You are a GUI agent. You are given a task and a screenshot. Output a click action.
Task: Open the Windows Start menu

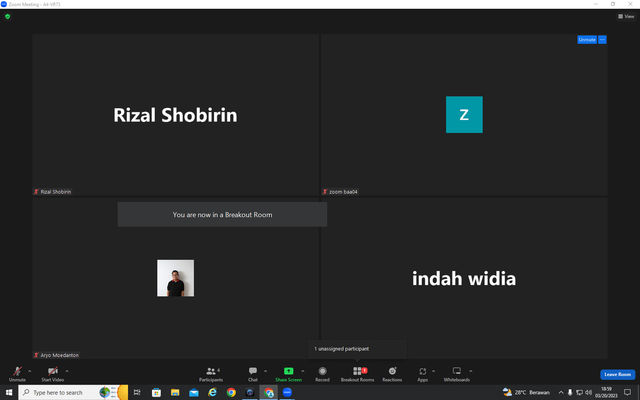point(9,392)
